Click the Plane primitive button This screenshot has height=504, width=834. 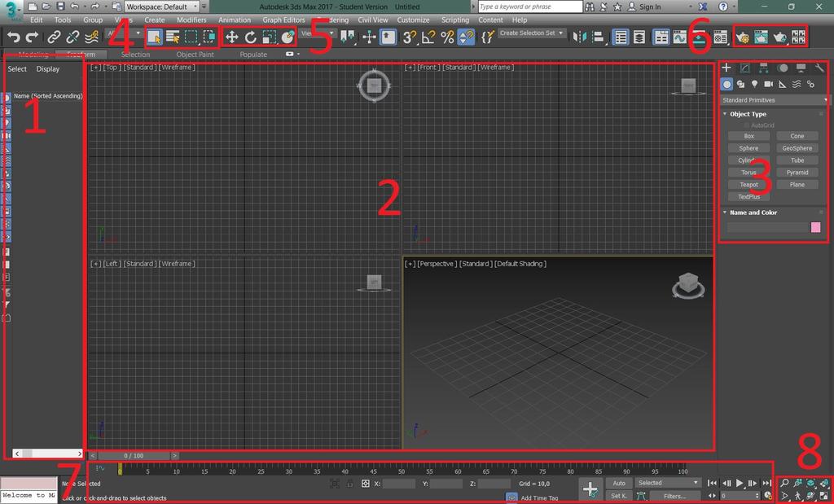coord(797,185)
